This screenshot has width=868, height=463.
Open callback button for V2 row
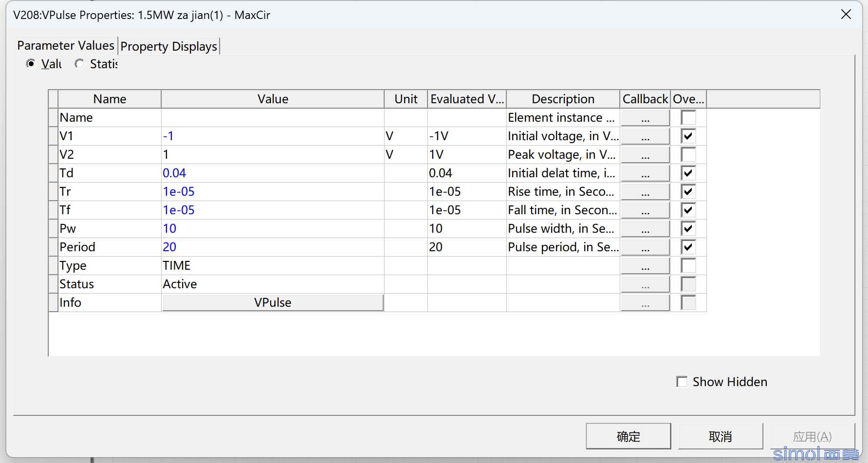tap(645, 155)
